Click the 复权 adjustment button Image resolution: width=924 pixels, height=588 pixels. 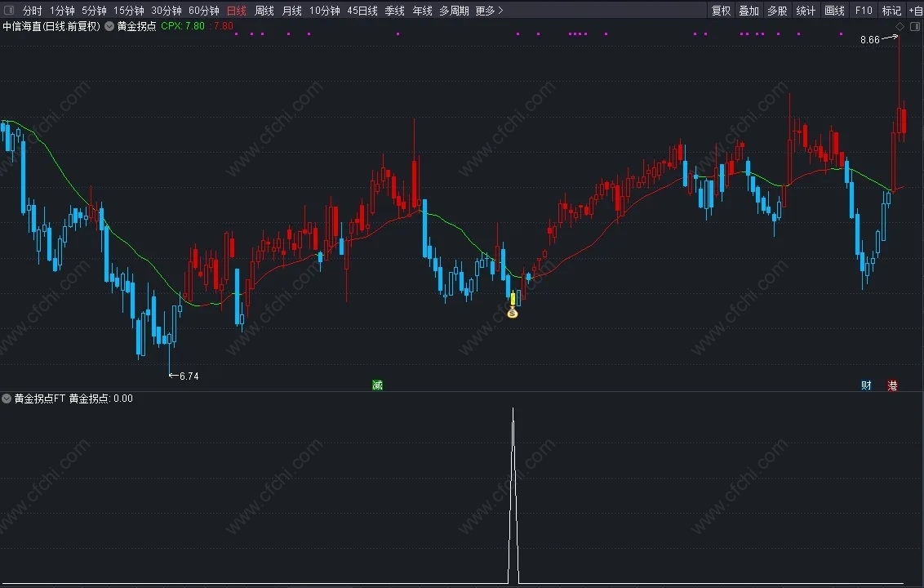click(x=721, y=11)
